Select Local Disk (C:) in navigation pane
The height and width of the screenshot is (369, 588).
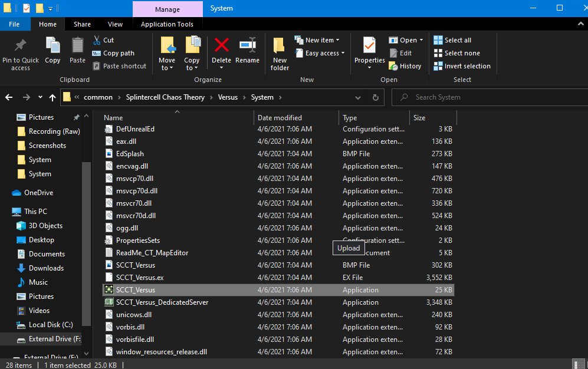pyautogui.click(x=45, y=325)
